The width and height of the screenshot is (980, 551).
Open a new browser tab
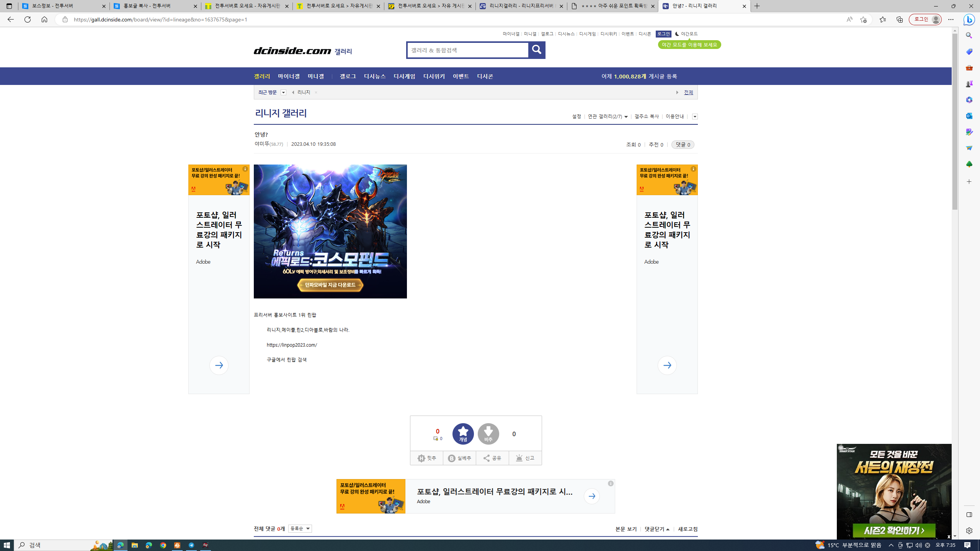[757, 6]
